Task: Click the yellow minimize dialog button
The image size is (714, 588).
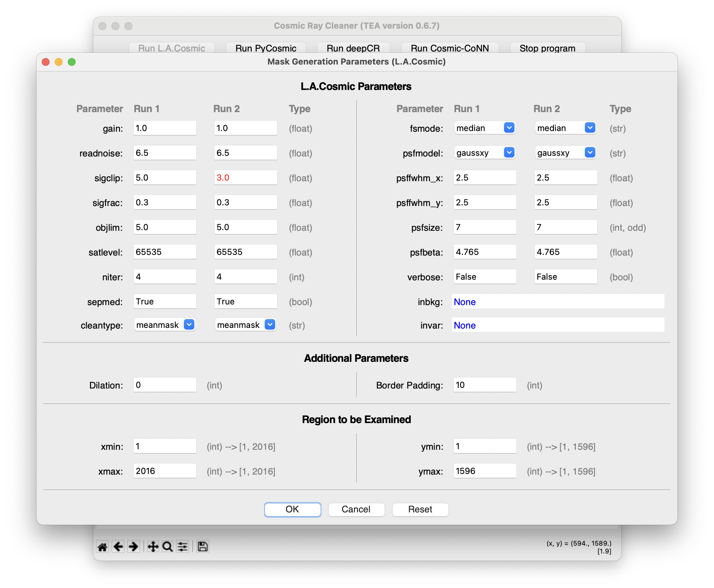Action: [x=59, y=62]
